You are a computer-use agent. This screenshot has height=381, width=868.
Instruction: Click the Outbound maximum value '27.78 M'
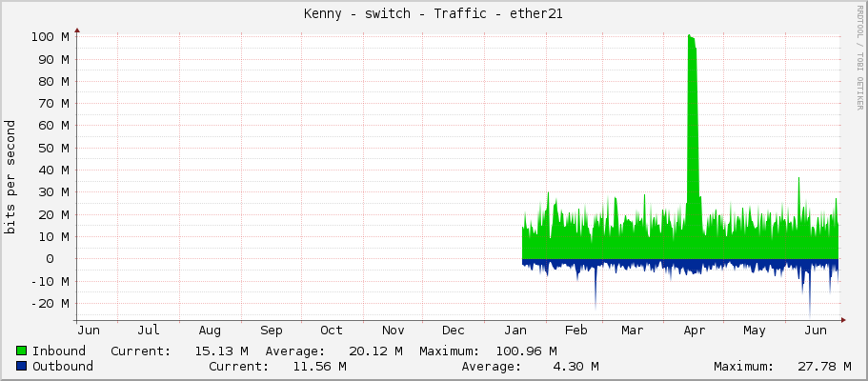pyautogui.click(x=824, y=366)
